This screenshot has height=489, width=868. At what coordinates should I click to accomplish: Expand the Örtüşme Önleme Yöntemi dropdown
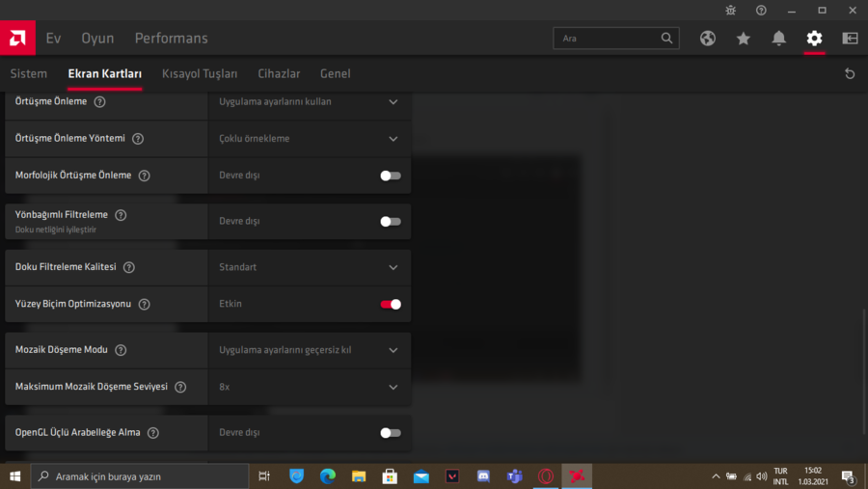pos(393,139)
